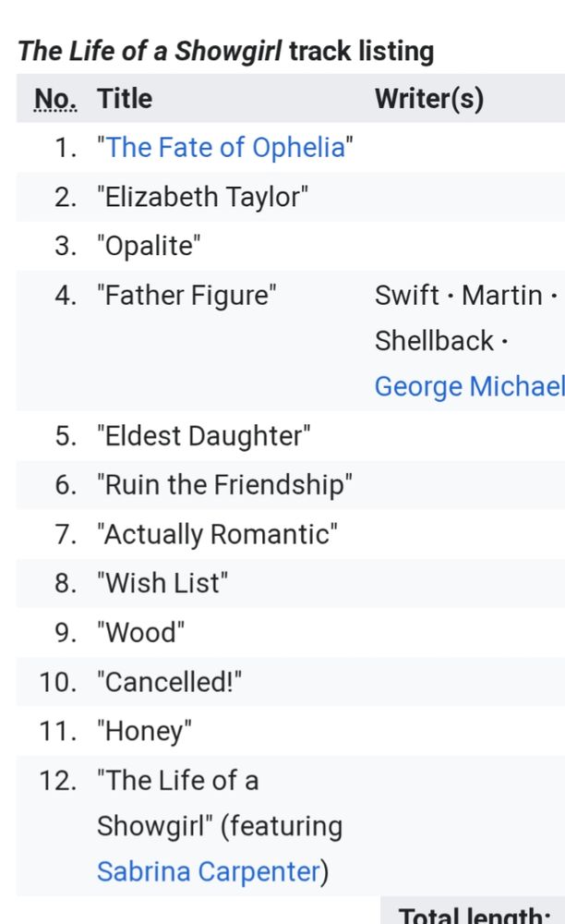565x924 pixels.
Task: Open "The Fate of Ophelia" link
Action: coord(225,147)
